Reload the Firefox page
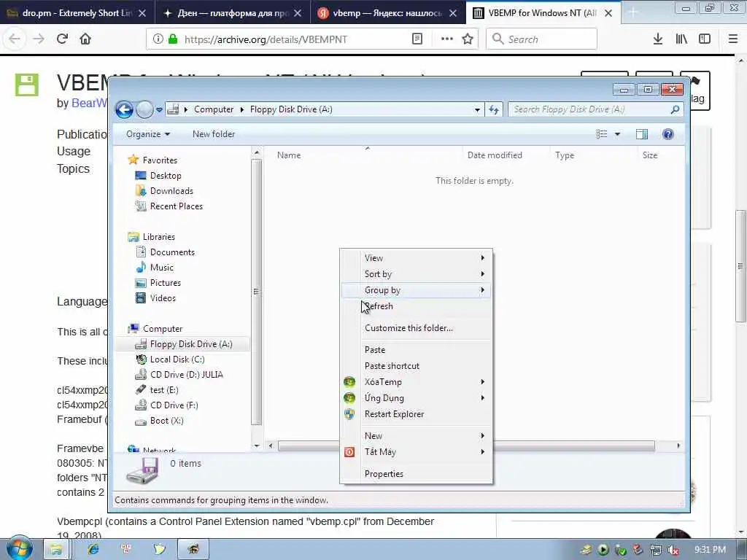Screen dimensions: 747x560 62,39
